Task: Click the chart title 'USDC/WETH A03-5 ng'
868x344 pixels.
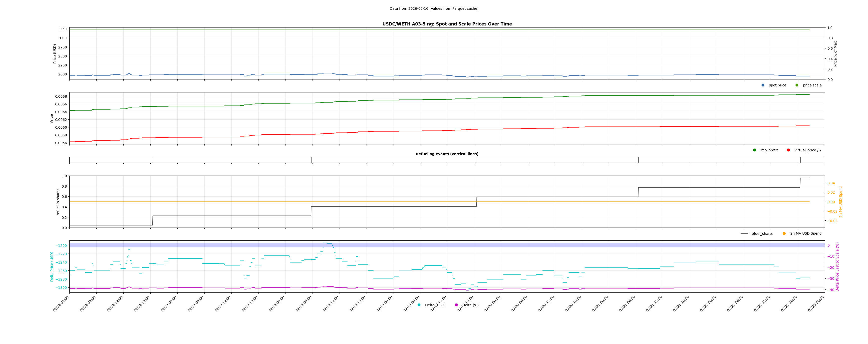Action: 447,24
